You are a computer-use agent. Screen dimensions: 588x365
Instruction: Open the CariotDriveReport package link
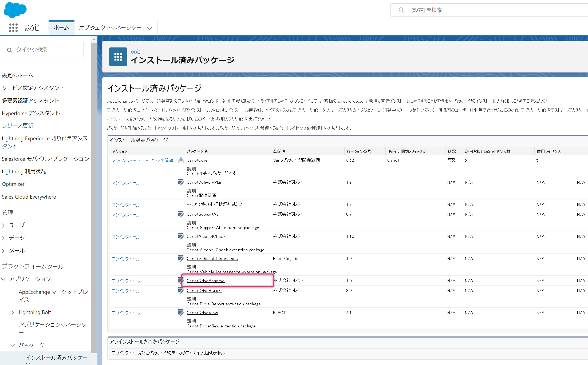click(x=204, y=291)
